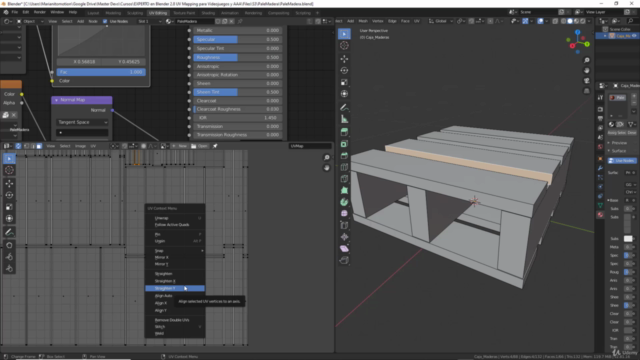Choose Straighten Y in the UV context menu

pos(175,288)
